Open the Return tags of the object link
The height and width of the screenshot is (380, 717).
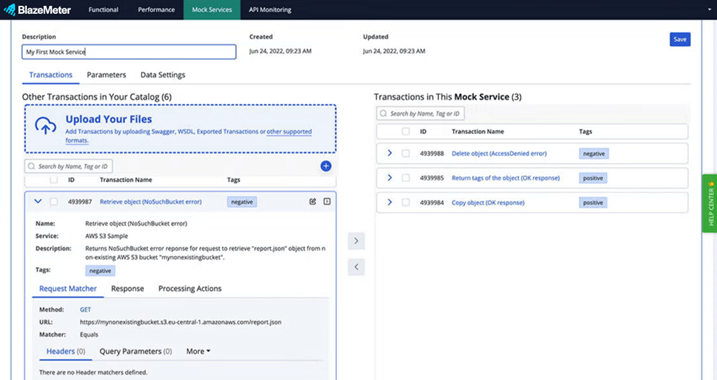[x=505, y=178]
